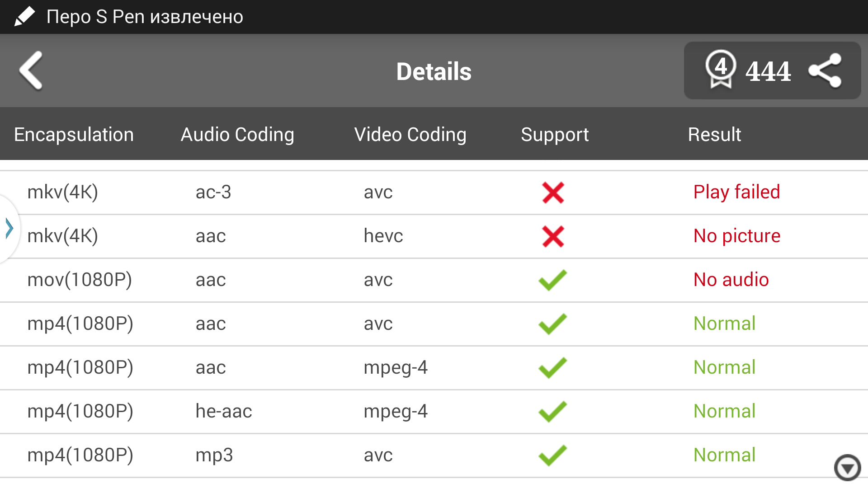
Task: Tap the Encapsulation column header
Action: (x=74, y=135)
